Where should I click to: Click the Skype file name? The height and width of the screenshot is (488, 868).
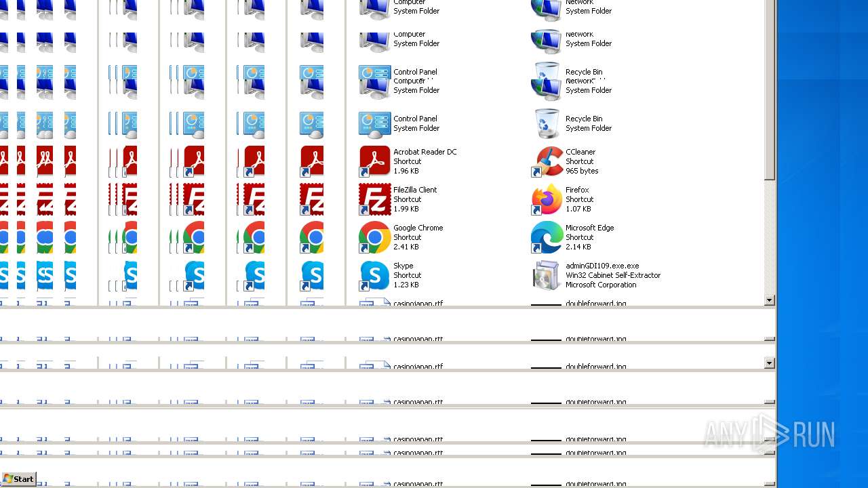point(403,266)
